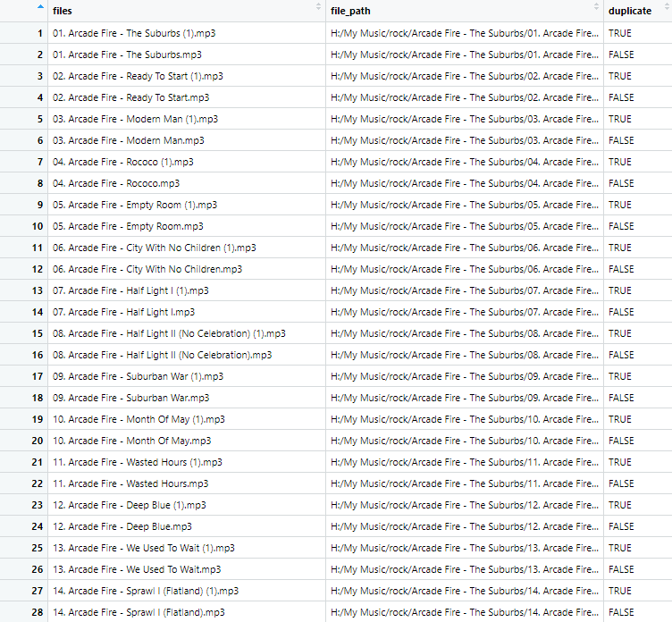Screen dimensions: 672x622
Task: Select file '14. Arcade Fire - Sprawl I (Flatland) (1).mp3'
Action: 146,591
